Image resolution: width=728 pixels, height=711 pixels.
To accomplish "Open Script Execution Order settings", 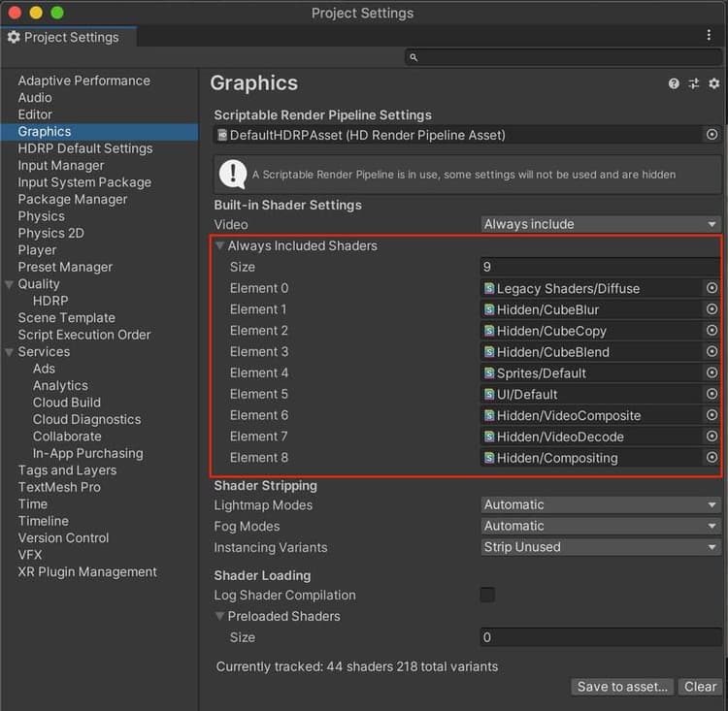I will [84, 335].
